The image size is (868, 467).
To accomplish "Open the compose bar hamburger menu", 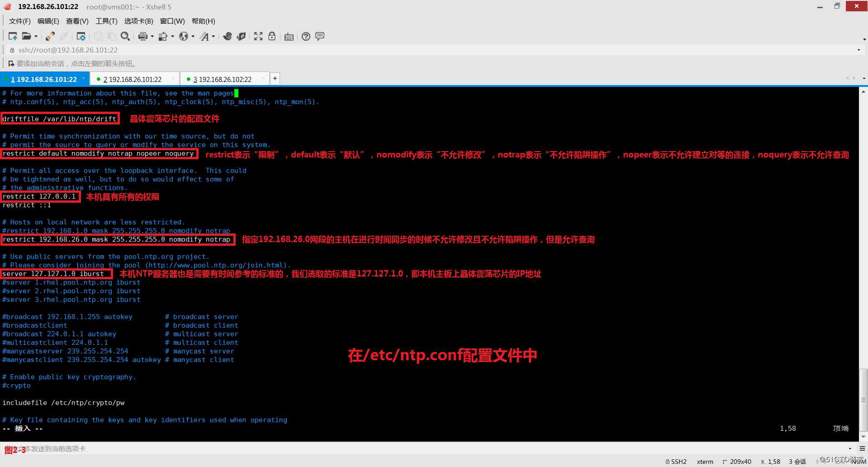I will (x=862, y=449).
